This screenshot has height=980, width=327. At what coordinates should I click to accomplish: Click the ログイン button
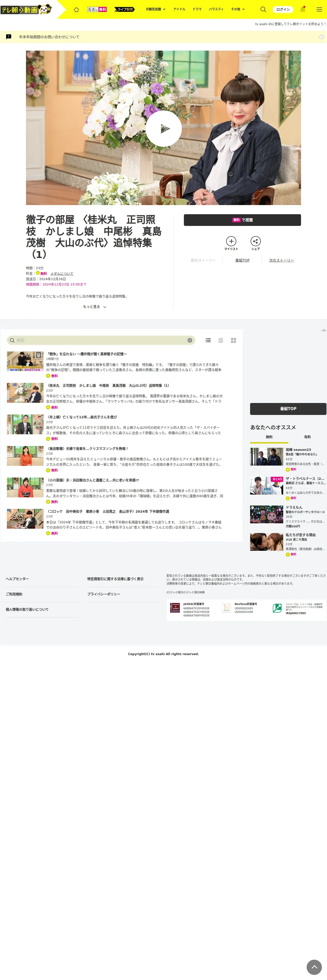[x=283, y=9]
